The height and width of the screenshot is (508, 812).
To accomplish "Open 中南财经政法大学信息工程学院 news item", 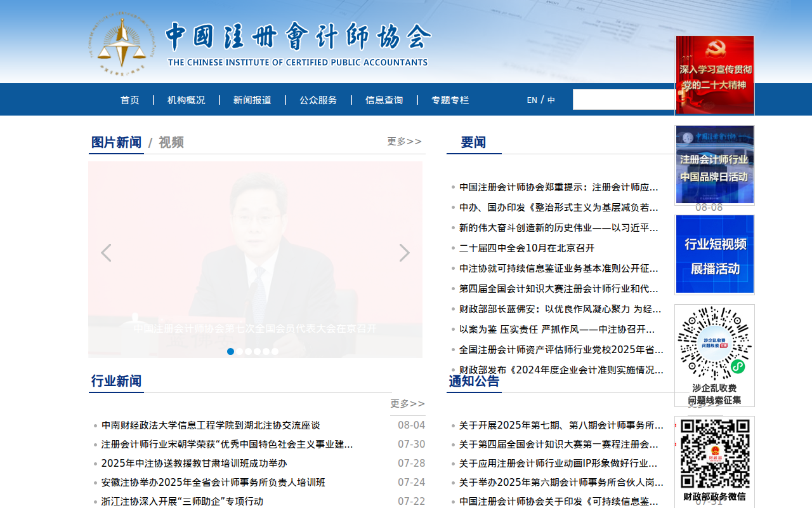I will (211, 425).
